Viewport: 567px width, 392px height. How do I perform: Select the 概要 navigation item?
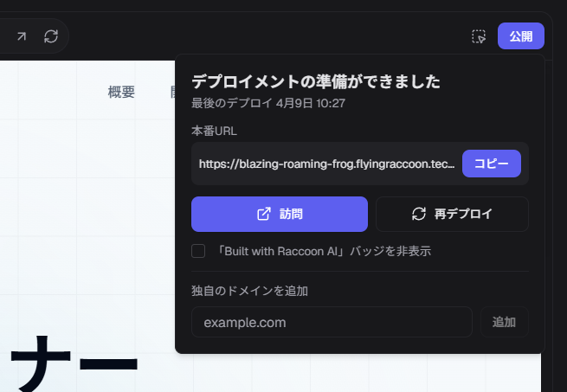click(x=121, y=93)
